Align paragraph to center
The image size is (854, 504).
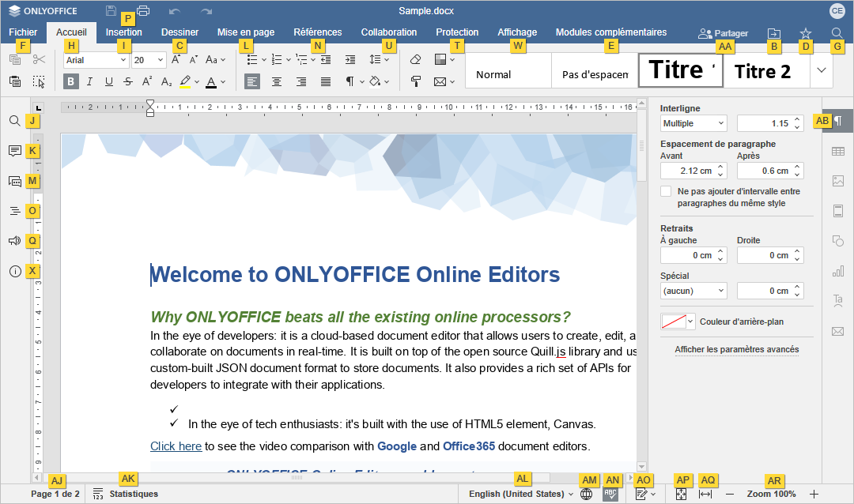tap(277, 81)
